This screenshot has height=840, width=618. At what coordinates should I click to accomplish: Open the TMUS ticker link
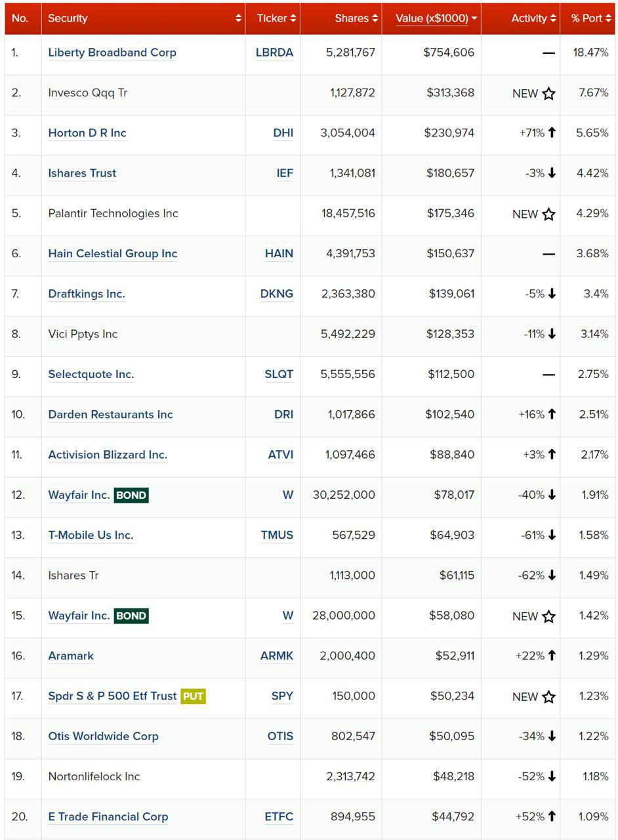coord(277,535)
